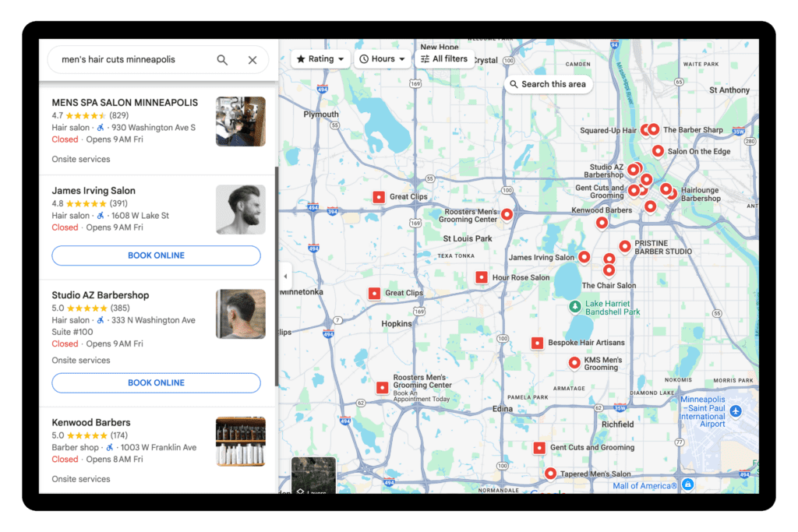
Task: Click the "930 Washington Ave S" address
Action: pos(154,128)
